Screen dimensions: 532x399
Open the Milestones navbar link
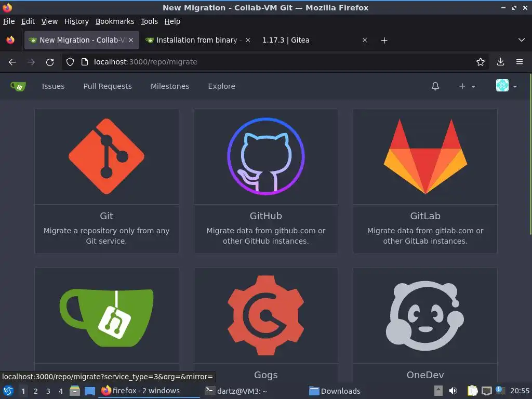(170, 86)
